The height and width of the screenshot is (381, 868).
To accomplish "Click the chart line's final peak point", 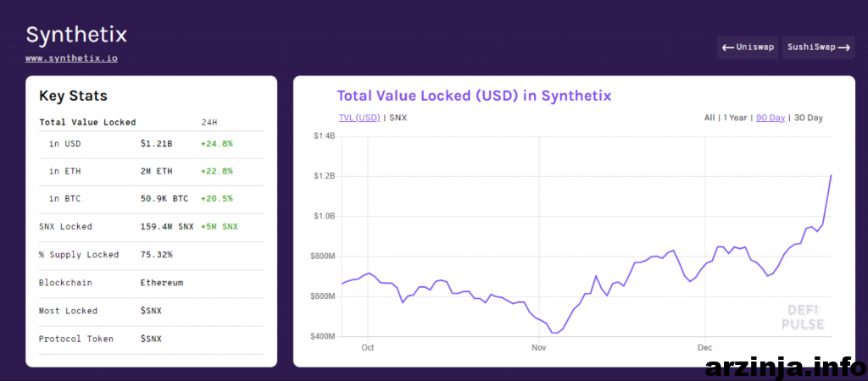I will click(831, 175).
